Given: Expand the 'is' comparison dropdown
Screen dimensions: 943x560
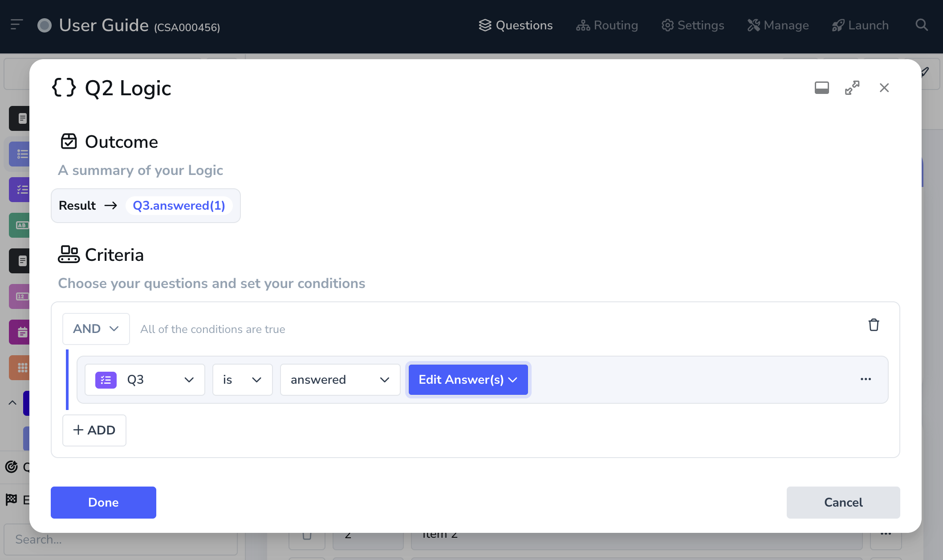Looking at the screenshot, I should [242, 380].
